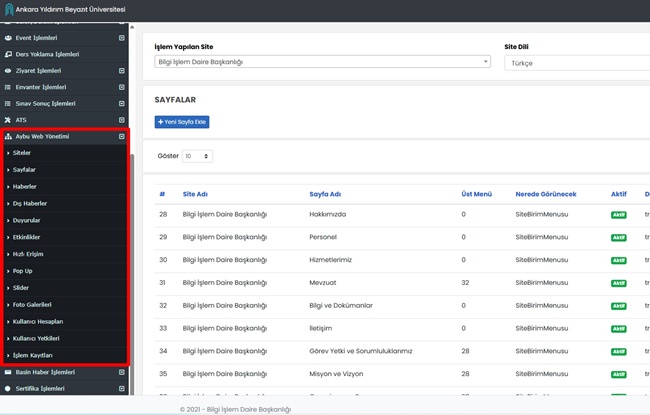The height and width of the screenshot is (415, 650).
Task: Click the ATS sidebar icon
Action: (9, 120)
